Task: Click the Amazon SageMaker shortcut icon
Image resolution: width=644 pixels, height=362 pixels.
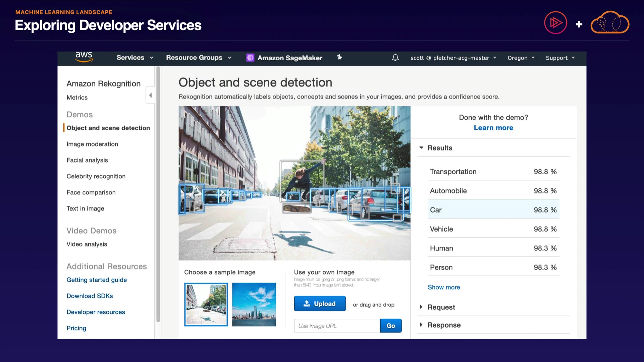Action: [x=250, y=58]
